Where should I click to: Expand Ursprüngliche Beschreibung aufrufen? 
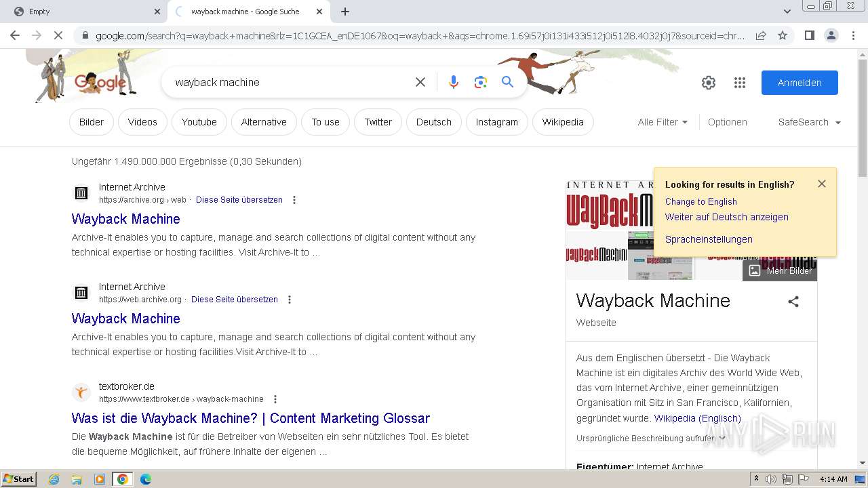coord(650,439)
